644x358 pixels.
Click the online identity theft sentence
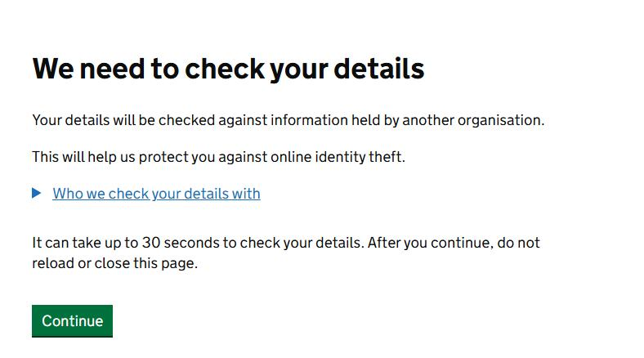(x=218, y=157)
